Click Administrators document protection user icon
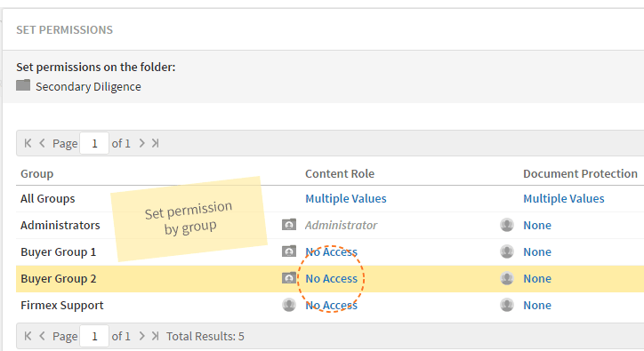 pos(507,225)
